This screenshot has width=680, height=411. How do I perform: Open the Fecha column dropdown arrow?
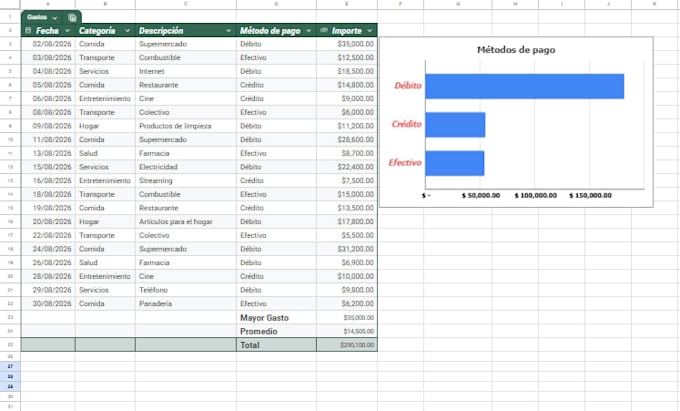[x=67, y=31]
